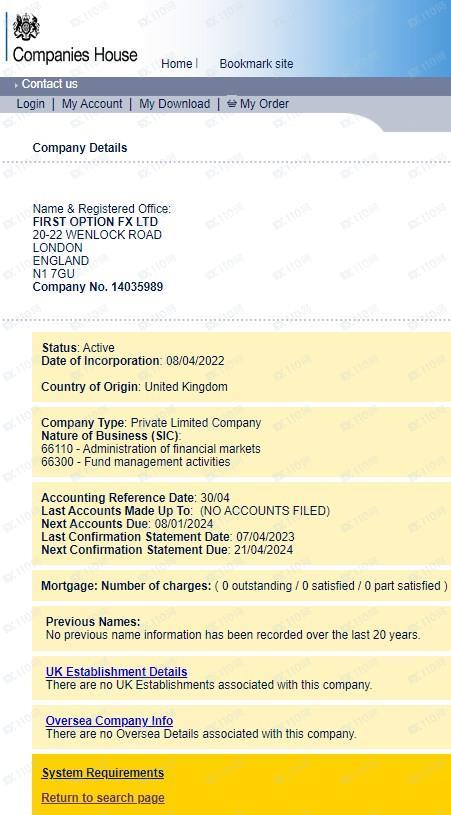Select Bookmark site in the header
The image size is (451, 815).
tap(256, 63)
